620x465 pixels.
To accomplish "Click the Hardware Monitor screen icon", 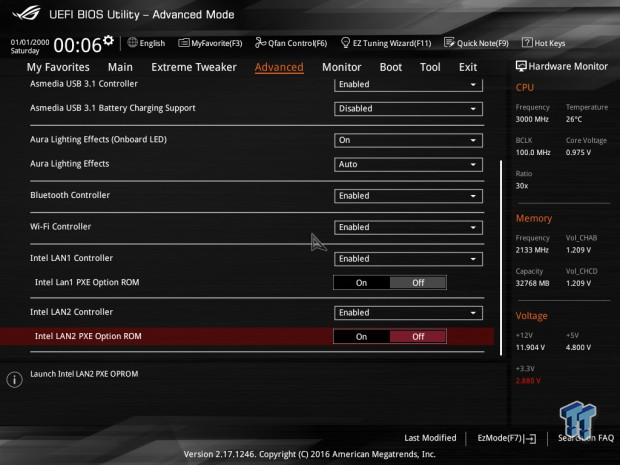I will coord(521,66).
